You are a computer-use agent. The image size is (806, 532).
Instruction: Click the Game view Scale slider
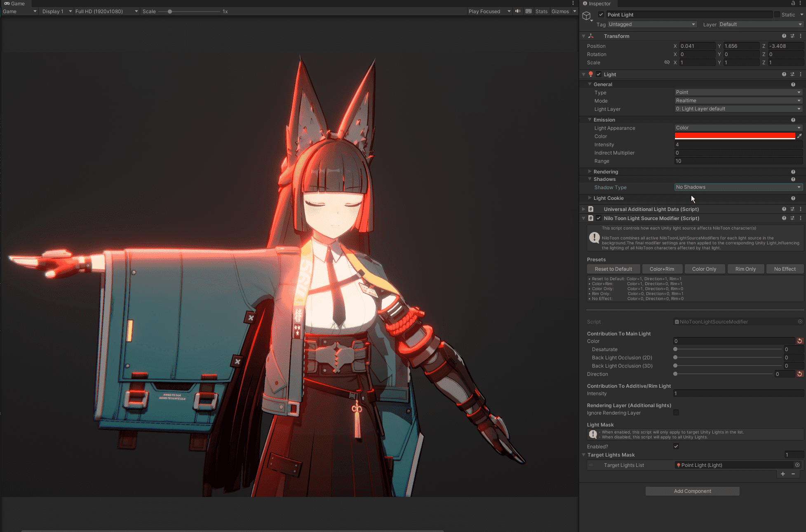click(x=189, y=12)
